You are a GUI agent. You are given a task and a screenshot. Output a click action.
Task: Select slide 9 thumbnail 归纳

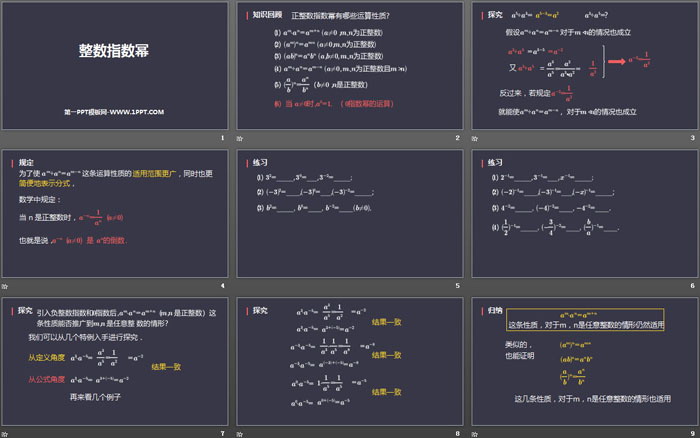[585, 361]
